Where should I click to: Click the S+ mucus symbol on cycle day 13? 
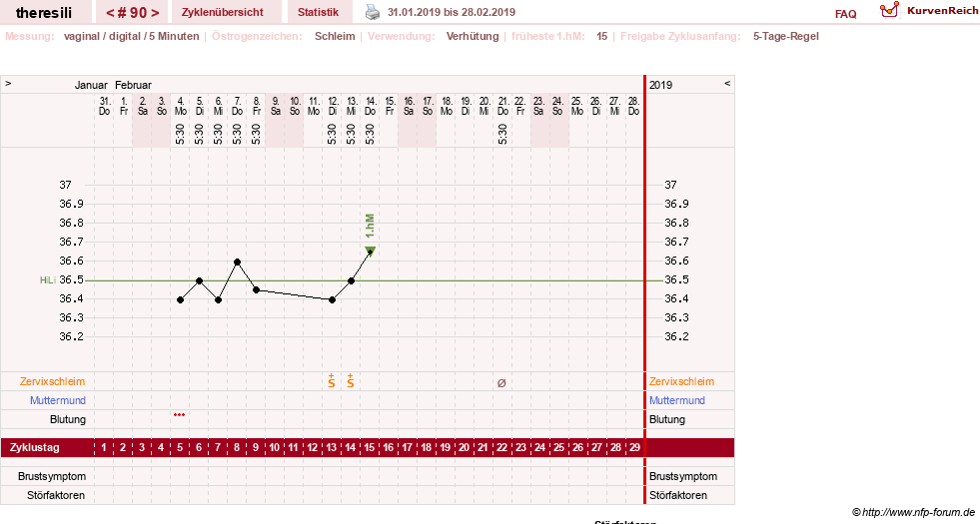332,381
